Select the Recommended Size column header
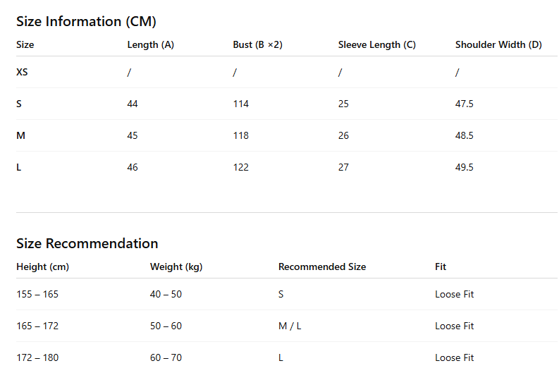The image size is (559, 392). coord(322,267)
